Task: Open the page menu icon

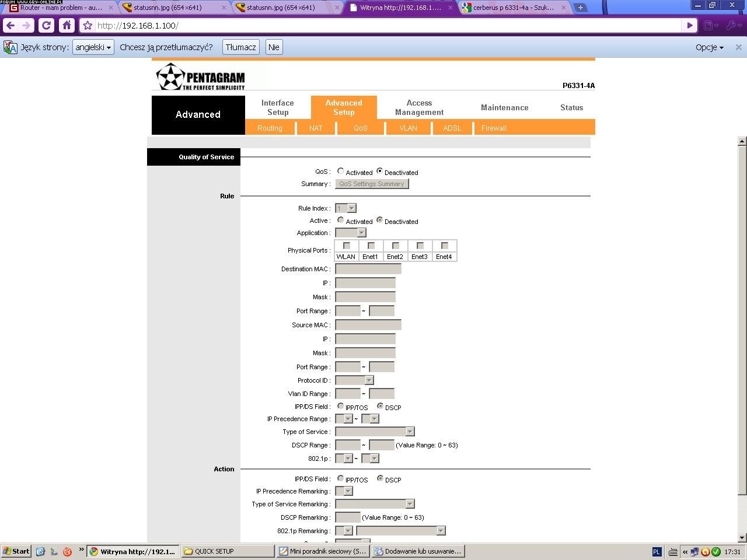Action: [x=710, y=26]
